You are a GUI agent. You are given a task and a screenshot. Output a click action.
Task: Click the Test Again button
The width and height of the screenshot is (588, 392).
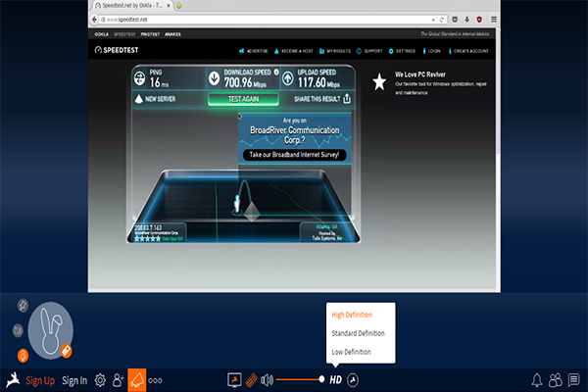pyautogui.click(x=243, y=99)
